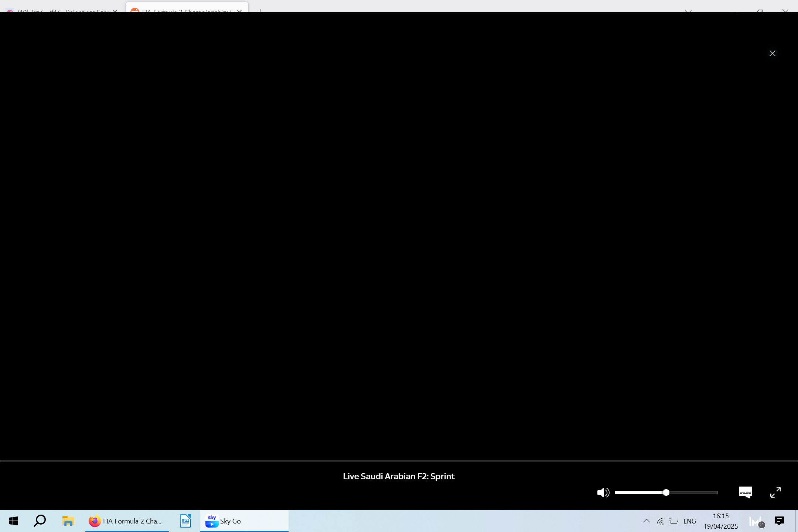798x532 pixels.
Task: Open ENG input language switcher
Action: pyautogui.click(x=689, y=521)
